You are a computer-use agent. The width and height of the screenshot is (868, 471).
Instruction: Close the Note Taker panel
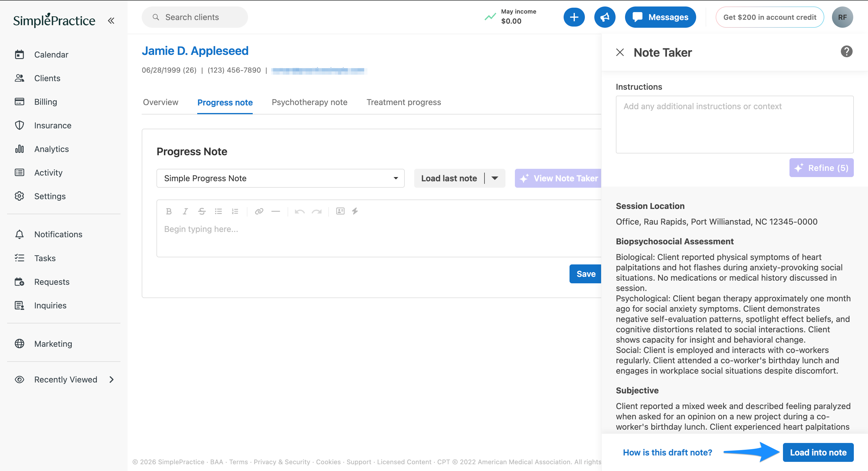click(x=620, y=52)
